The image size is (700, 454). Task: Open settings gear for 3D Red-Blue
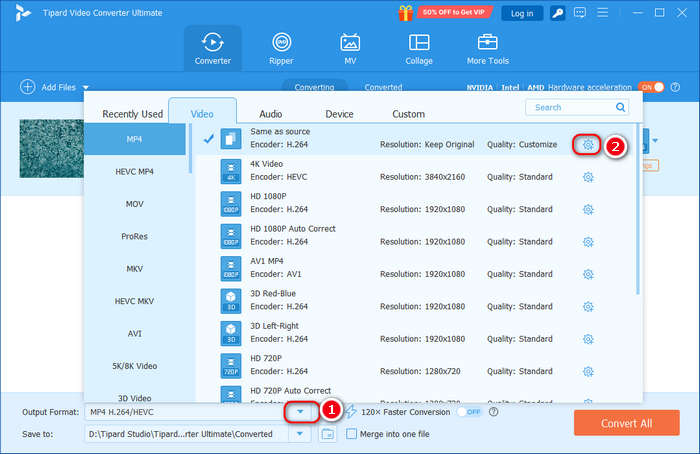pos(588,306)
